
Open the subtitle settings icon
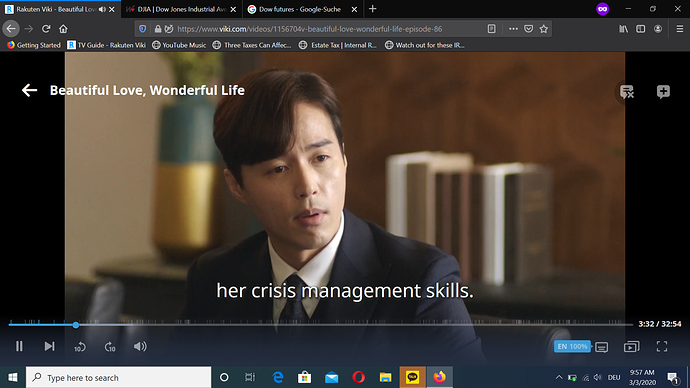[602, 347]
